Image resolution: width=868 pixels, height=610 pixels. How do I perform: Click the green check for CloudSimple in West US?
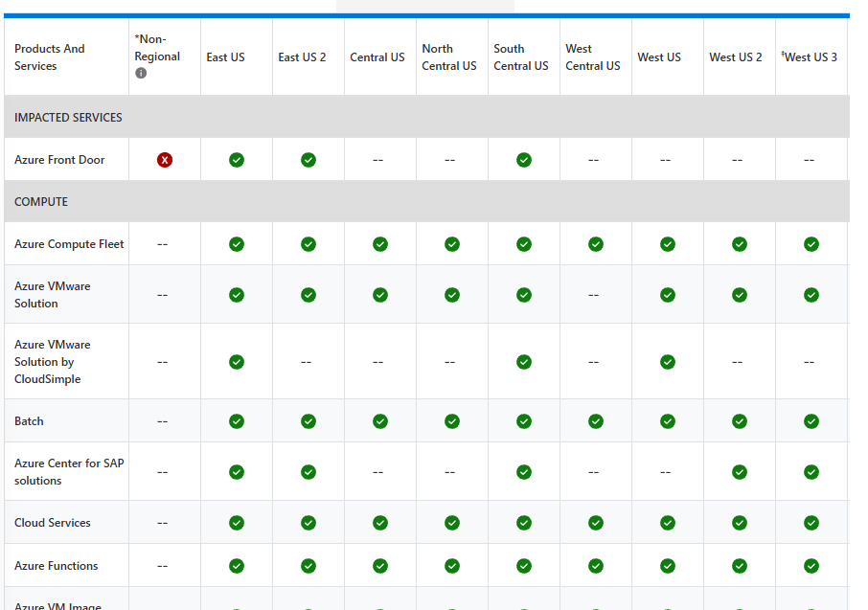[667, 362]
